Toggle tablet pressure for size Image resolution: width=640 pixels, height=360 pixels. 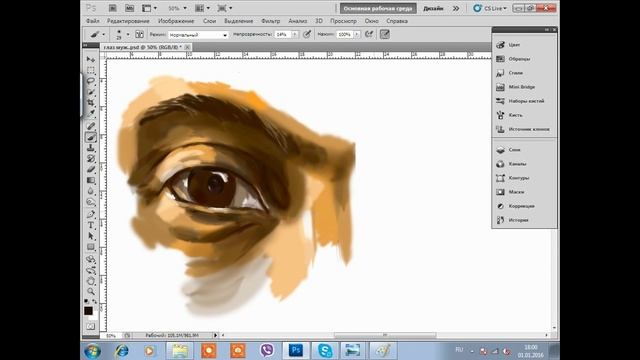click(384, 34)
